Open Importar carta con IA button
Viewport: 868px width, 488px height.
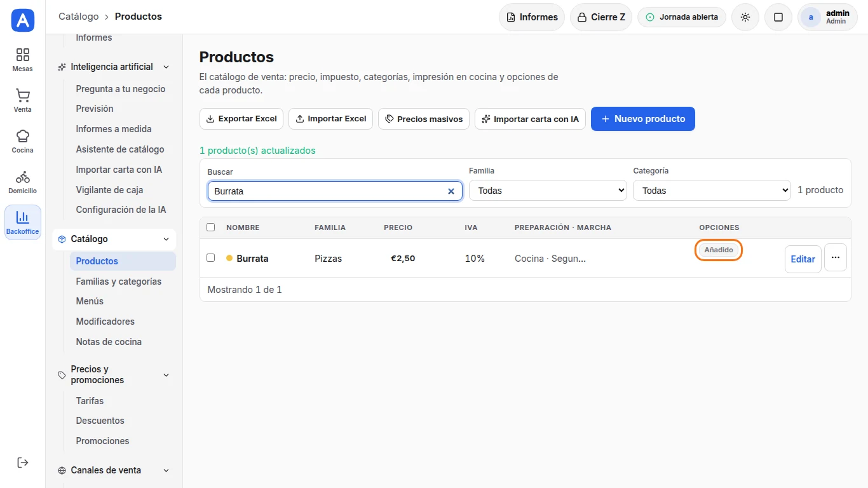(x=530, y=119)
